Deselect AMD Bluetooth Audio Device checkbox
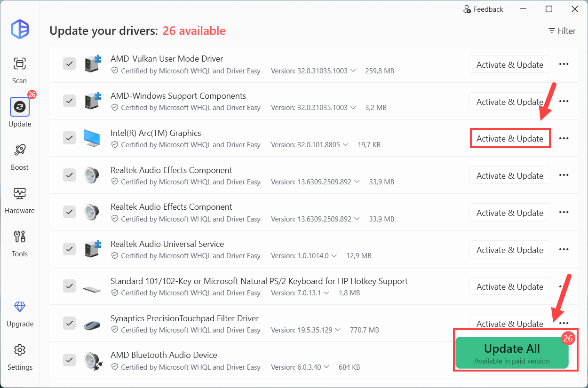588x388 pixels. (x=69, y=360)
